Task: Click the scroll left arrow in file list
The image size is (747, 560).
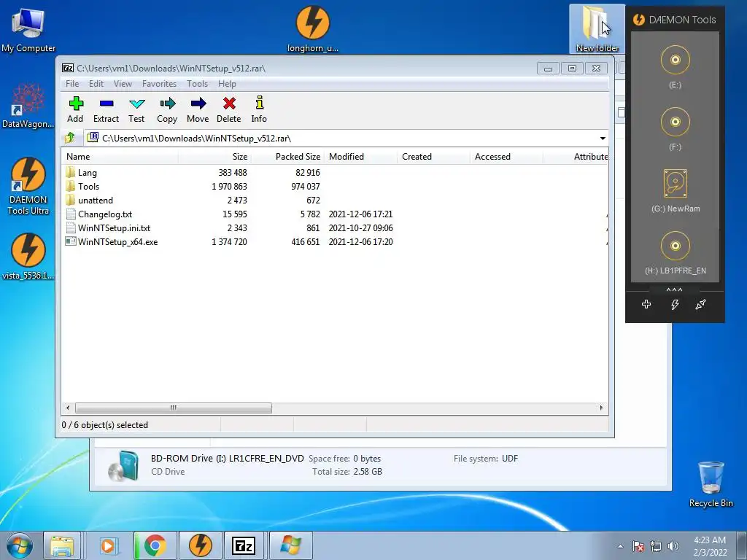Action: coord(68,408)
